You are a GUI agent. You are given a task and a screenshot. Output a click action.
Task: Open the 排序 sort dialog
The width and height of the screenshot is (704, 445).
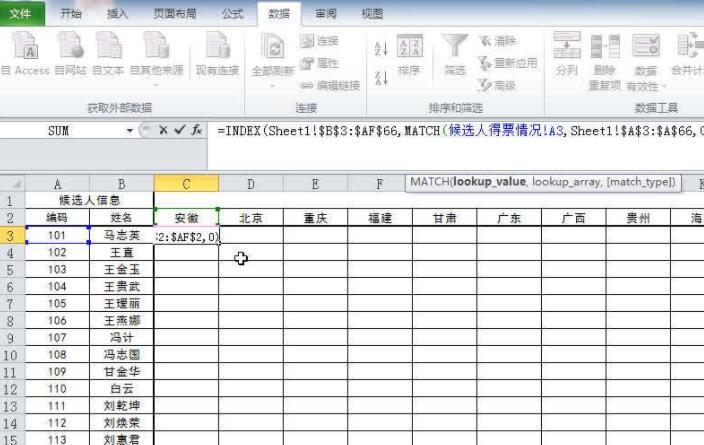point(409,55)
